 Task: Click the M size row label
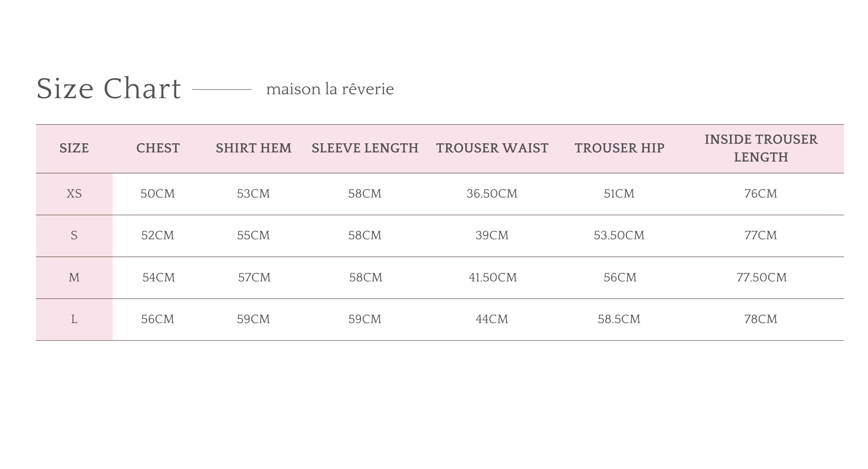tap(74, 277)
